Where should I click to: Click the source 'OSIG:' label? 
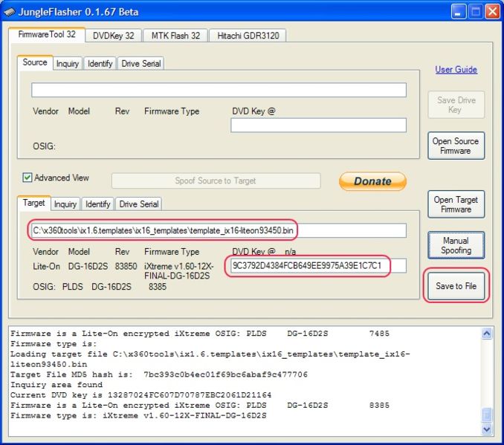click(44, 146)
